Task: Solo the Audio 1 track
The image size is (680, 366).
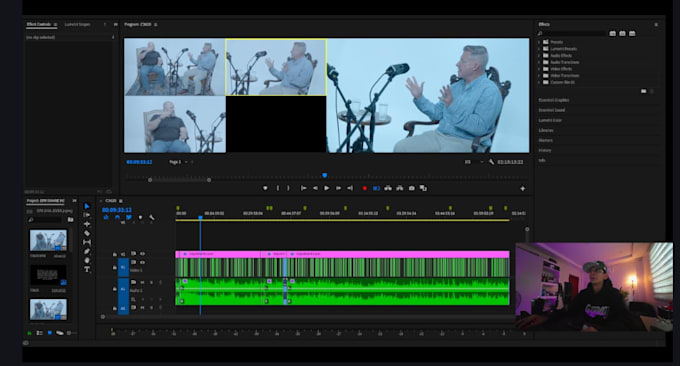Action: point(151,282)
